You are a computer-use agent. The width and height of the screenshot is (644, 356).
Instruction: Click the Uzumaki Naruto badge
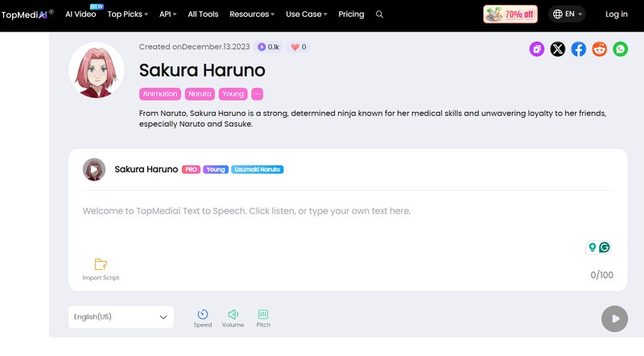pyautogui.click(x=257, y=169)
